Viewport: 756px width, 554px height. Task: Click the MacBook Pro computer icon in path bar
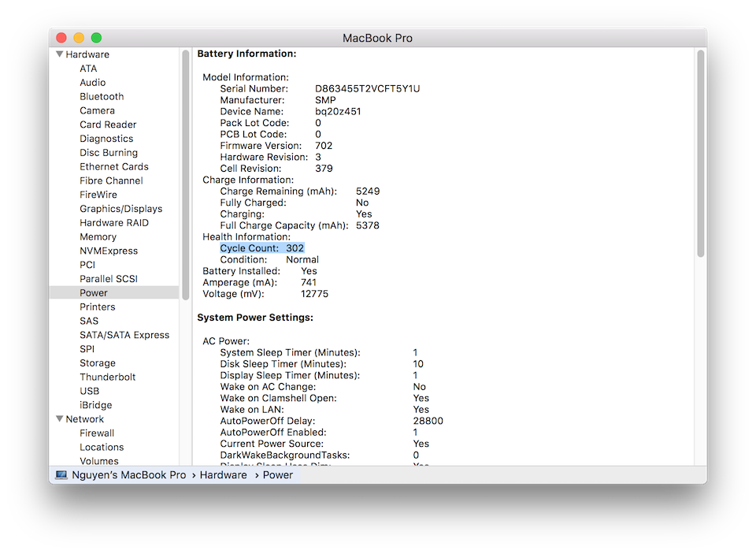tap(61, 475)
